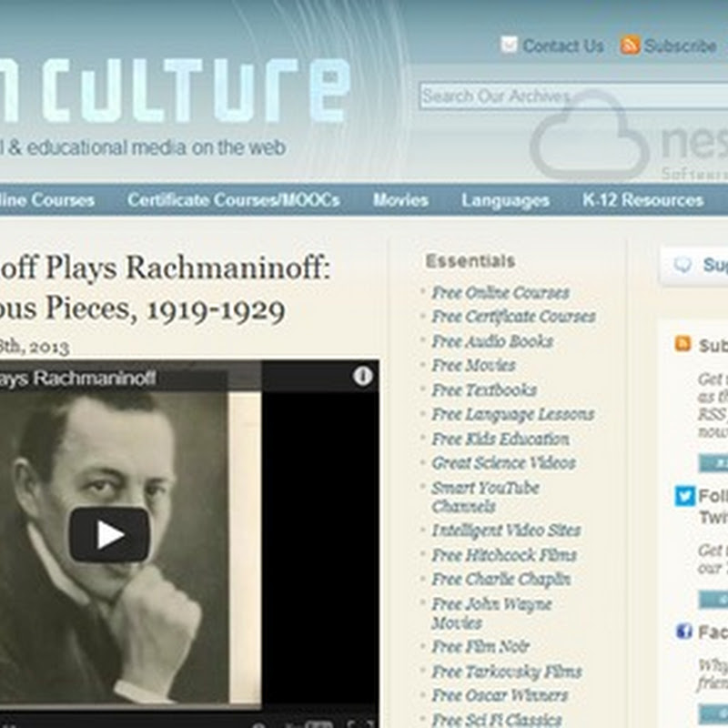
Task: Open the Free Hitchcock Films link
Action: tap(504, 555)
